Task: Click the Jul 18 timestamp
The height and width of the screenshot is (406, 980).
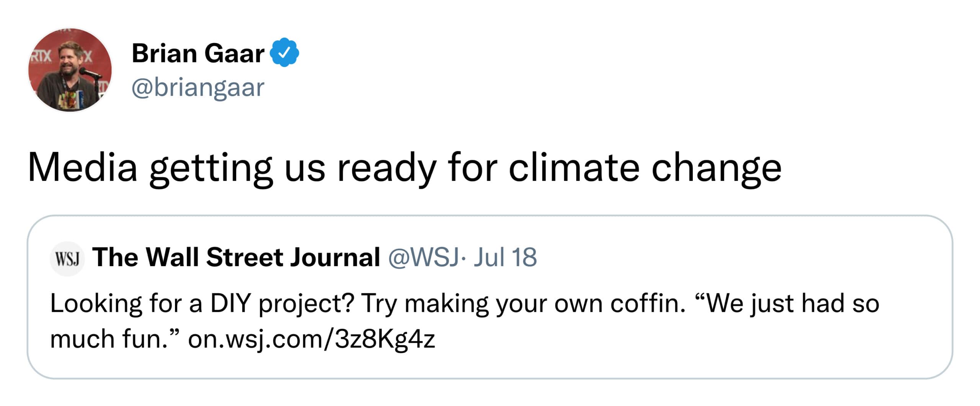Action: pos(505,257)
